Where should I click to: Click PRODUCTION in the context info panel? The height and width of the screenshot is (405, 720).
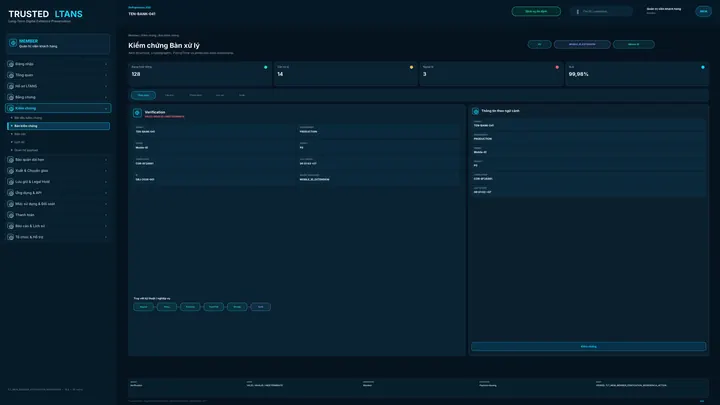pos(483,139)
